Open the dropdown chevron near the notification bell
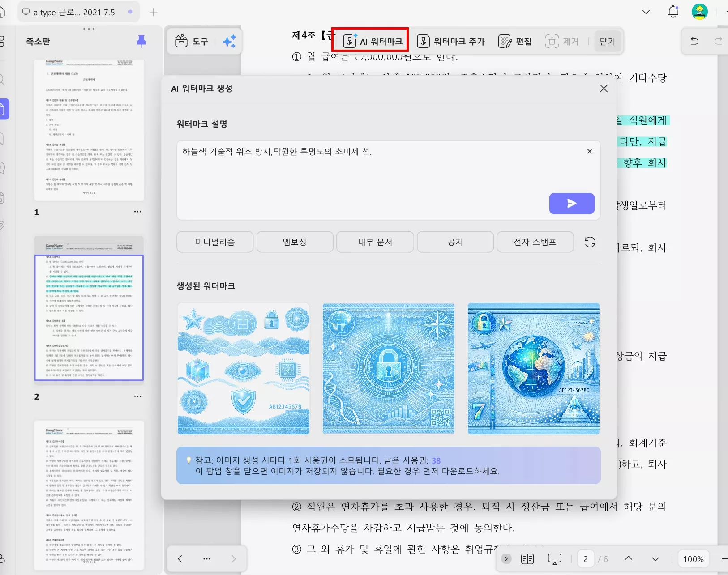 (x=646, y=12)
